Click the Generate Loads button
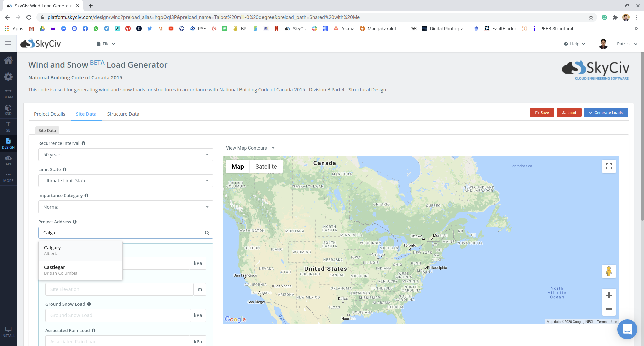The width and height of the screenshot is (644, 346). pos(605,113)
